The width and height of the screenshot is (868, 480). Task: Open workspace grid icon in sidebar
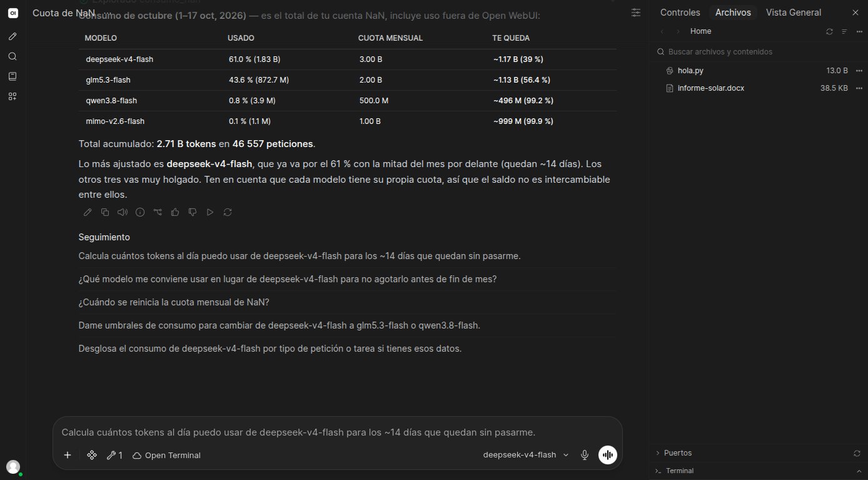13,96
